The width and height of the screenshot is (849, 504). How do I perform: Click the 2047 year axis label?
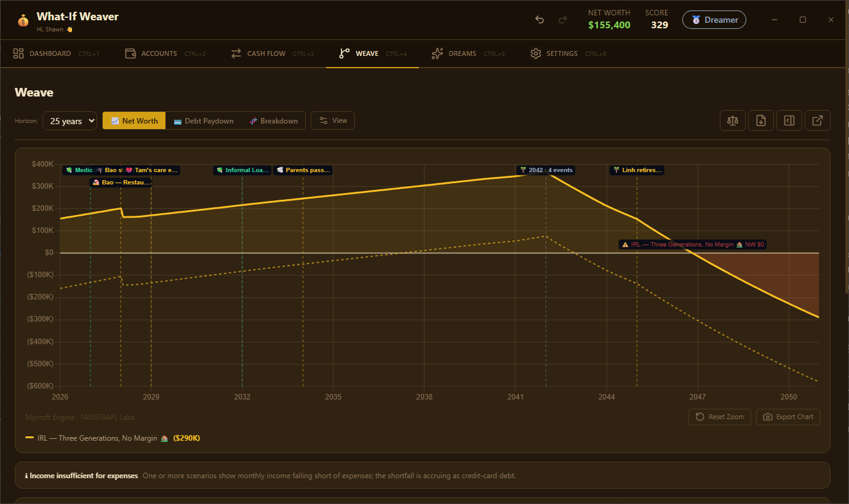coord(698,397)
